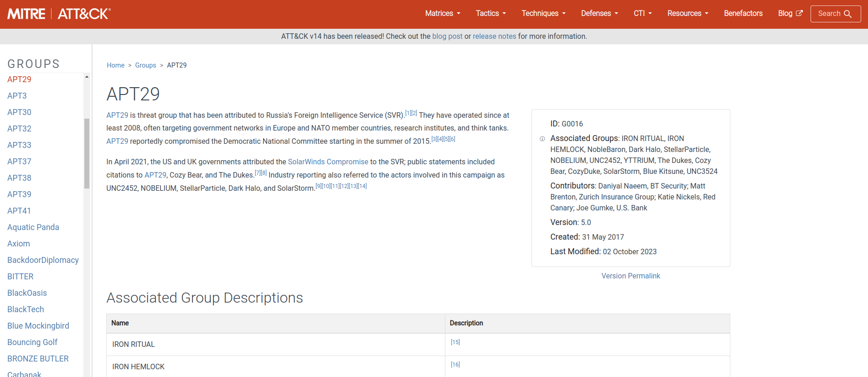Image resolution: width=868 pixels, height=377 pixels.
Task: Click citation [6] after summer of 2015
Action: point(452,139)
